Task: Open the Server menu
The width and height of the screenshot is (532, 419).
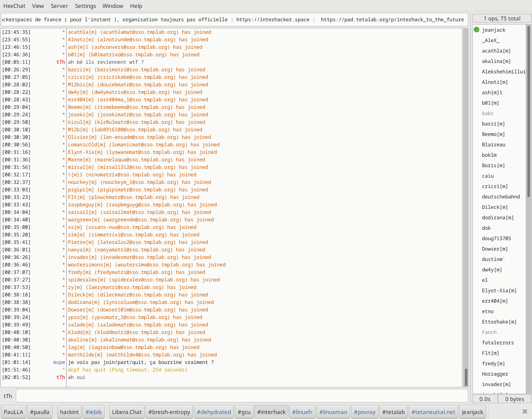Action: click(59, 6)
